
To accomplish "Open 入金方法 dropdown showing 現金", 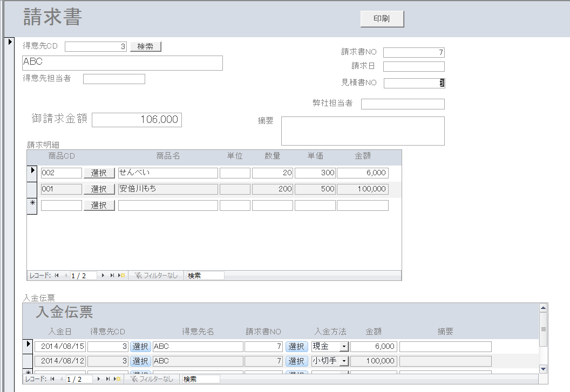I will pyautogui.click(x=343, y=347).
